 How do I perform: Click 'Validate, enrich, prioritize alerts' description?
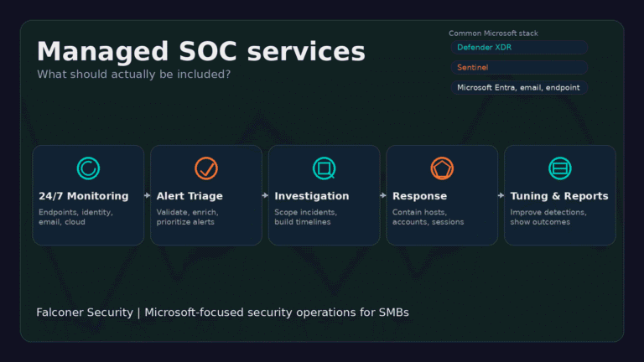click(187, 217)
